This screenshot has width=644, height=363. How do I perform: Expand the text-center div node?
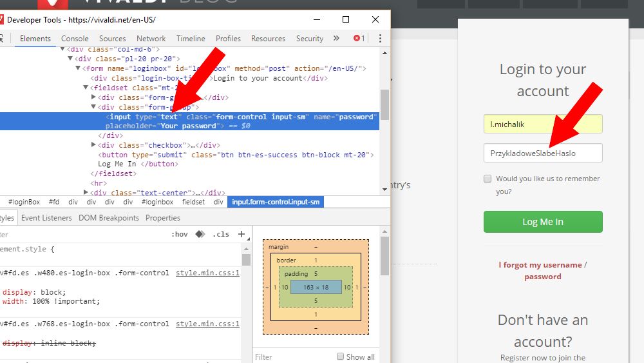(x=86, y=192)
